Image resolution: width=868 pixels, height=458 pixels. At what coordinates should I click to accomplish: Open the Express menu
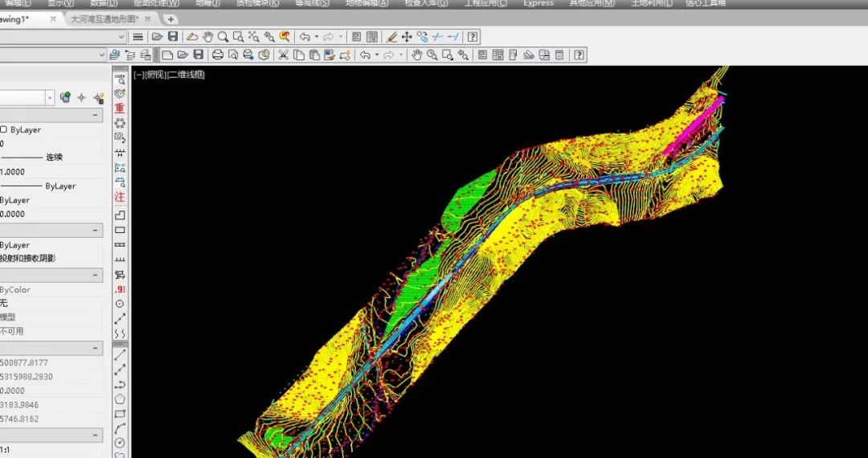point(538,3)
